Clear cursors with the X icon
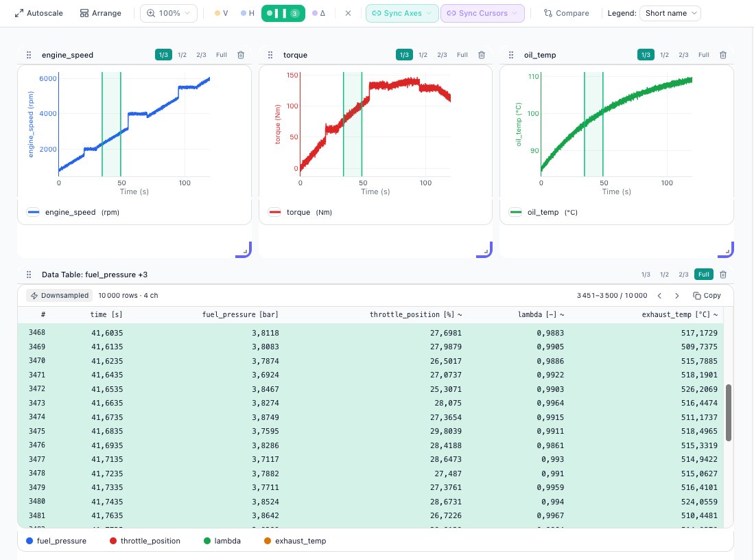Screen dimensions: 754x560 pos(348,13)
